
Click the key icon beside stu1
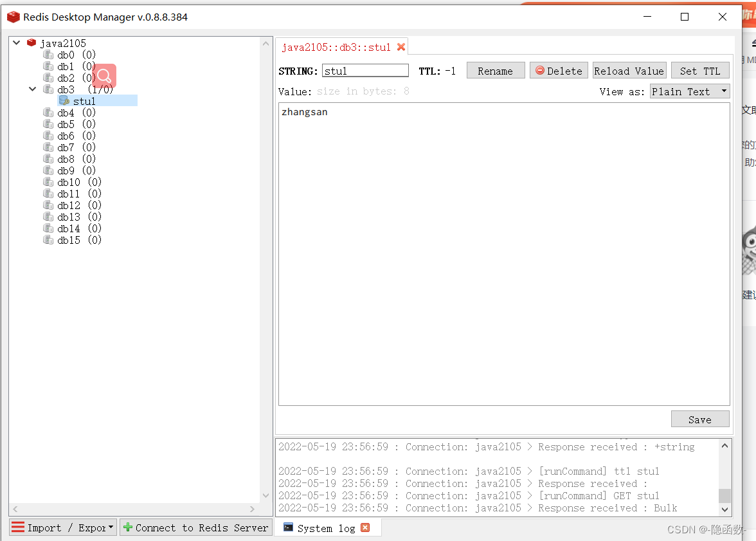tap(64, 100)
